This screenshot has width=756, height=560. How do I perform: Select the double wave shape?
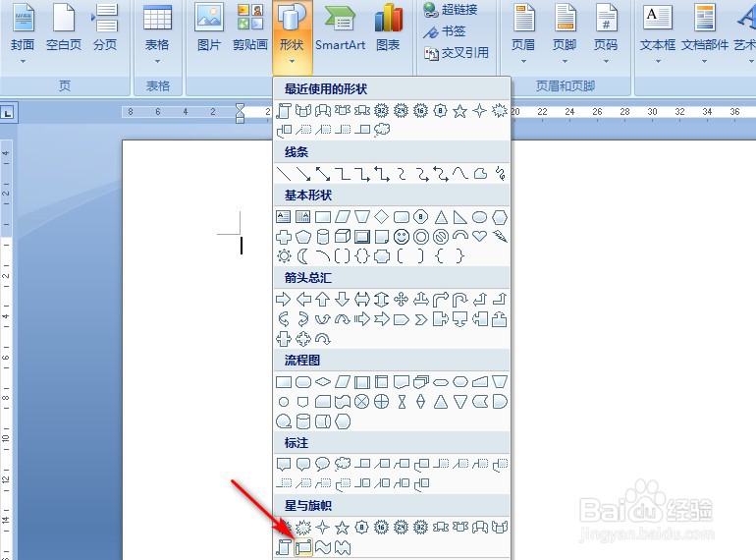point(343,547)
